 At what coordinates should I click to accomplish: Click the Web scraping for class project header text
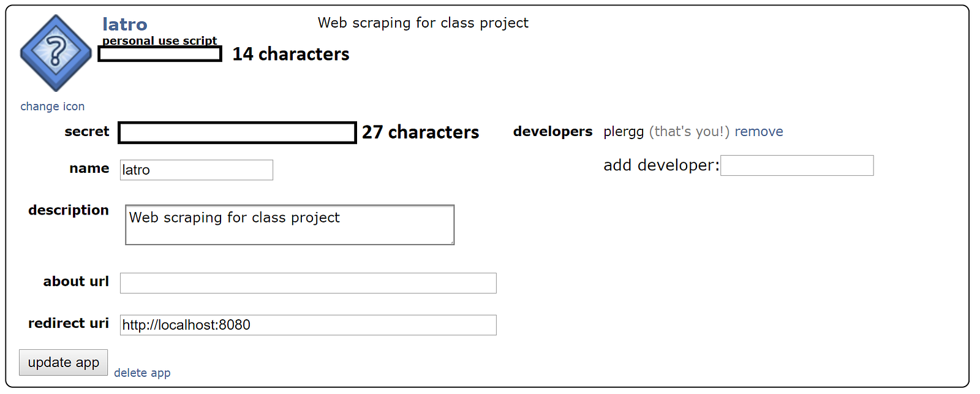(423, 23)
